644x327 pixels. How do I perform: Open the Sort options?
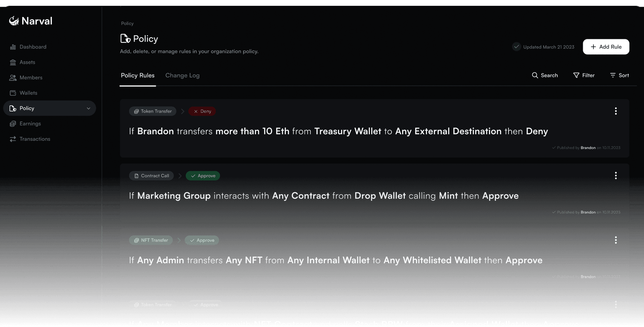click(x=619, y=75)
